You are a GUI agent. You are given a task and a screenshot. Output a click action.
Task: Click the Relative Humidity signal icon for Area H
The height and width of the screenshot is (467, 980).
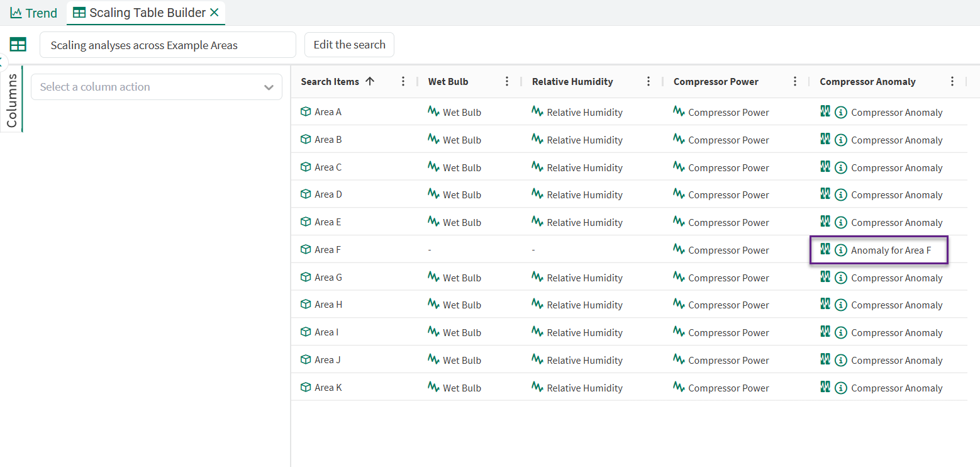tap(537, 305)
